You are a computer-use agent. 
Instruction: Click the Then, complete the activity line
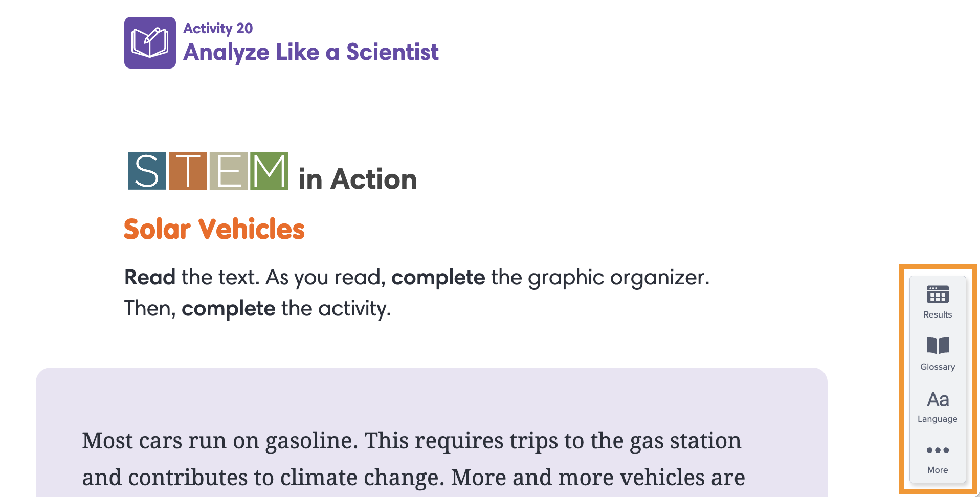tap(258, 308)
